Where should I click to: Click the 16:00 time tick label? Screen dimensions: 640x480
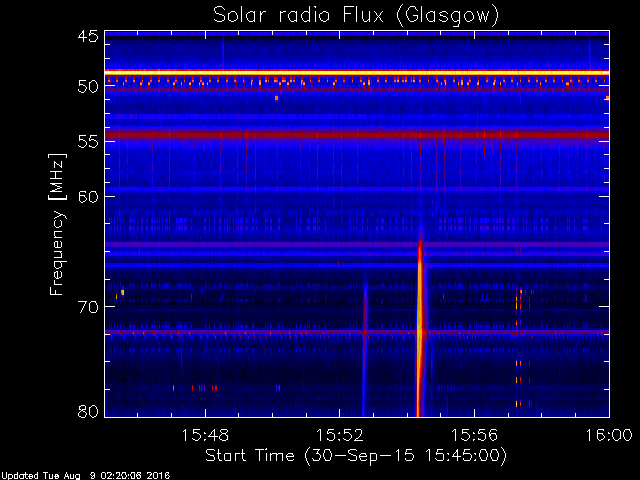point(609,435)
